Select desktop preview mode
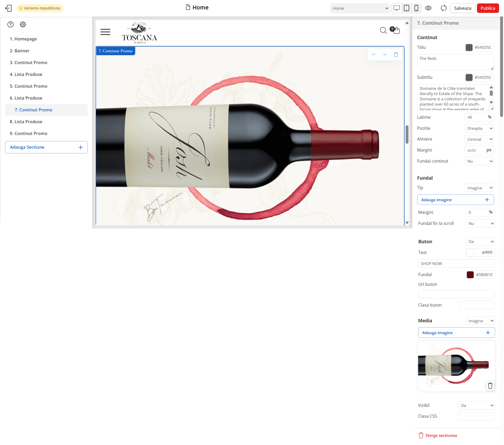This screenshot has height=445, width=504. [396, 8]
